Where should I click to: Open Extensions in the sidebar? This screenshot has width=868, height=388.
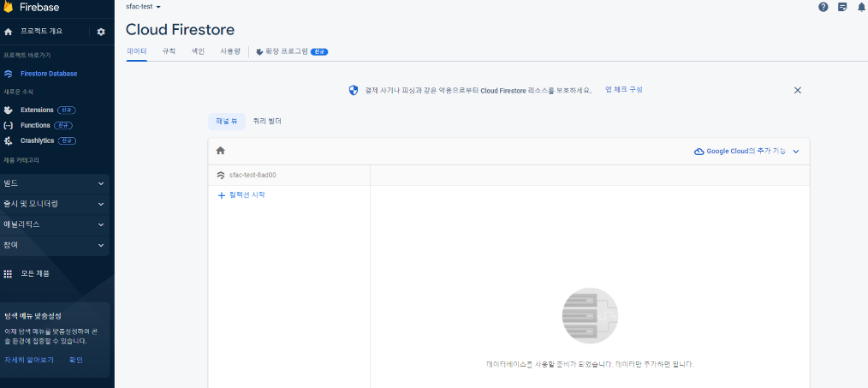pos(37,110)
